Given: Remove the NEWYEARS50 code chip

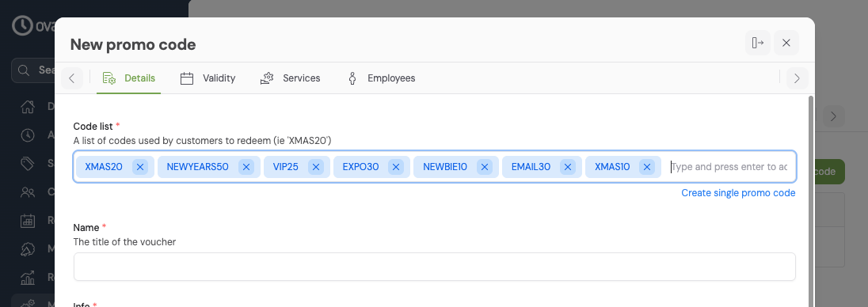Looking at the screenshot, I should 246,166.
